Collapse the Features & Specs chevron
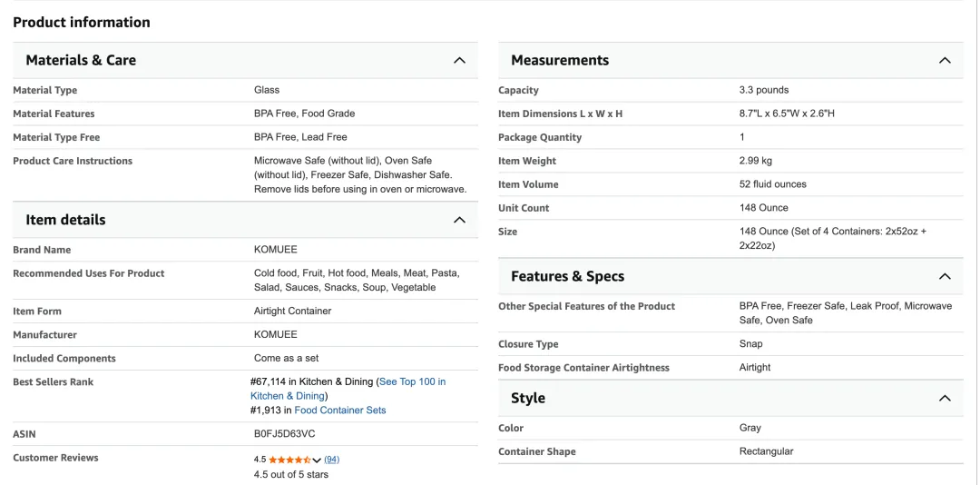The width and height of the screenshot is (980, 485). pyautogui.click(x=945, y=277)
